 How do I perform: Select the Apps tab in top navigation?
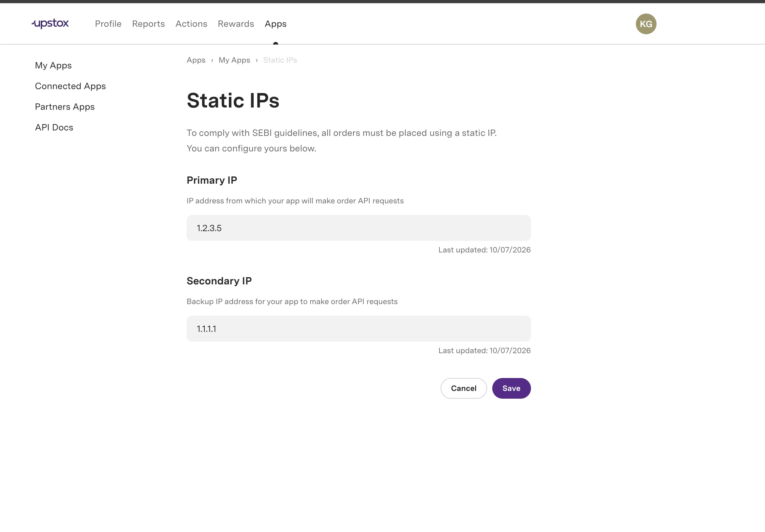(x=276, y=24)
